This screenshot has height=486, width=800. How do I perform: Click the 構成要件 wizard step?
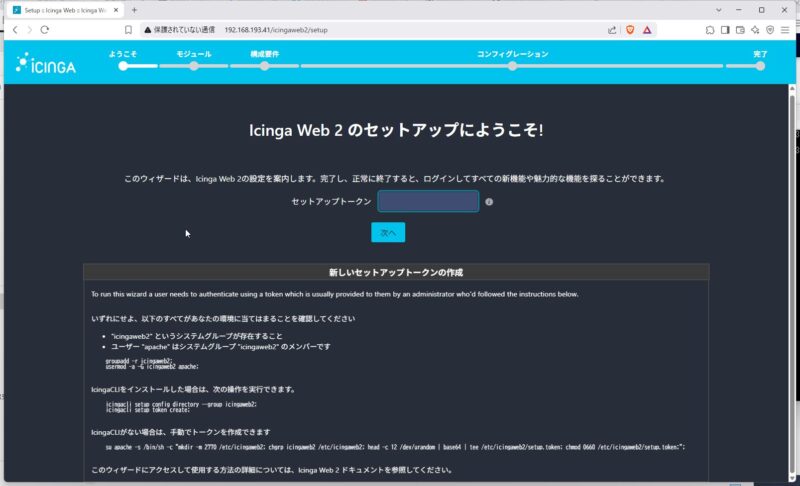264,54
